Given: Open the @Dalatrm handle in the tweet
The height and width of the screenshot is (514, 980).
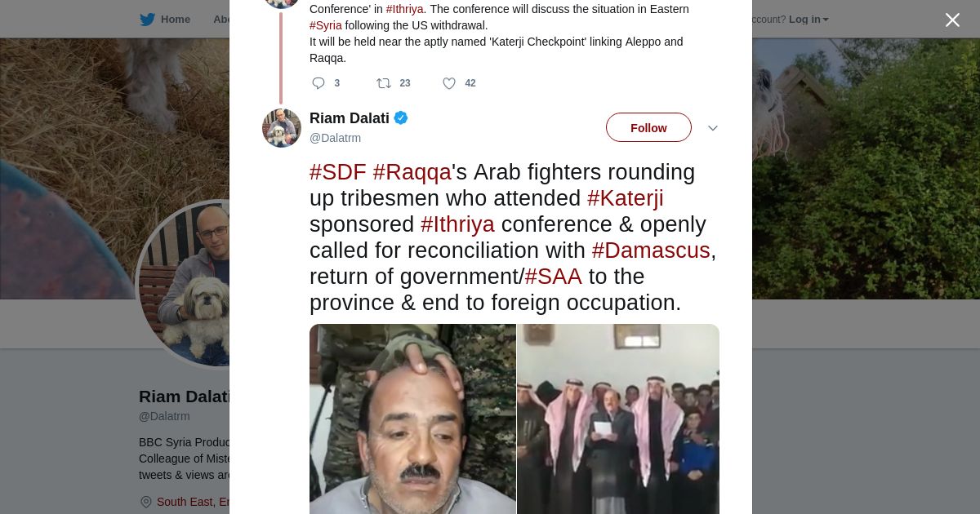Looking at the screenshot, I should point(335,138).
